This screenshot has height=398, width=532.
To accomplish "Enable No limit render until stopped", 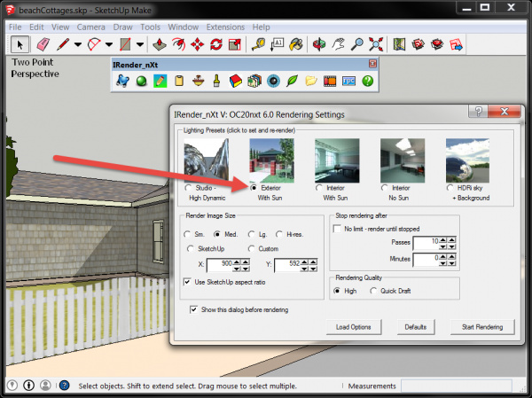I will point(338,228).
